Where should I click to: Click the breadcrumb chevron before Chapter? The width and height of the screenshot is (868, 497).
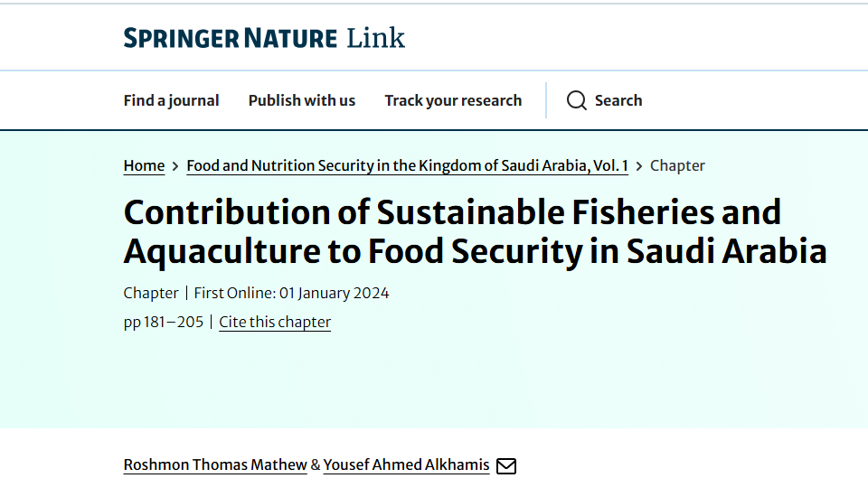point(639,166)
